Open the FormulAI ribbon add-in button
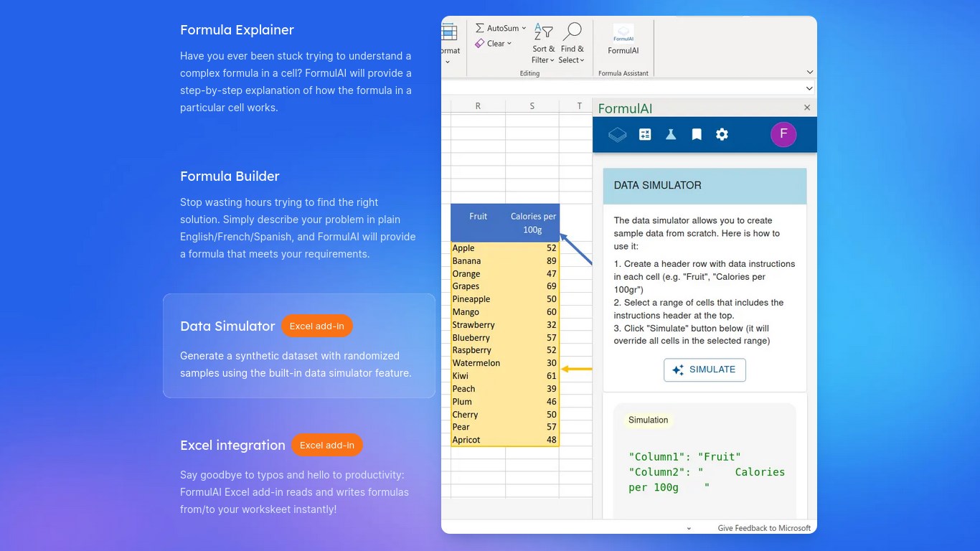This screenshot has width=980, height=551. pos(623,39)
